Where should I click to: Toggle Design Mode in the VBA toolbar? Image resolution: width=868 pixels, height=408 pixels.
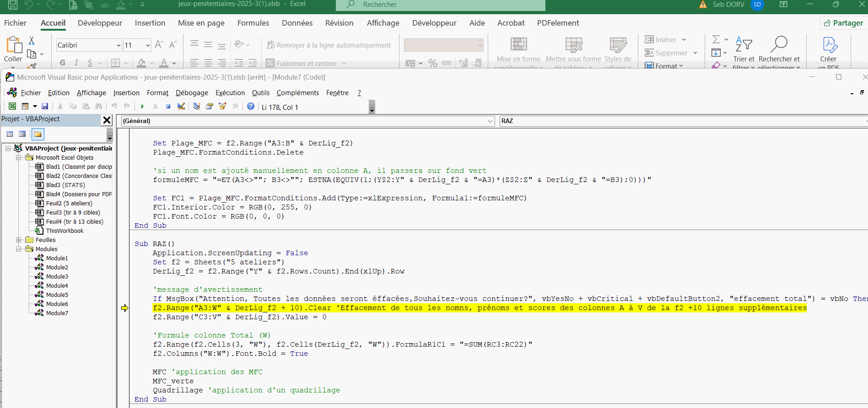click(x=181, y=107)
